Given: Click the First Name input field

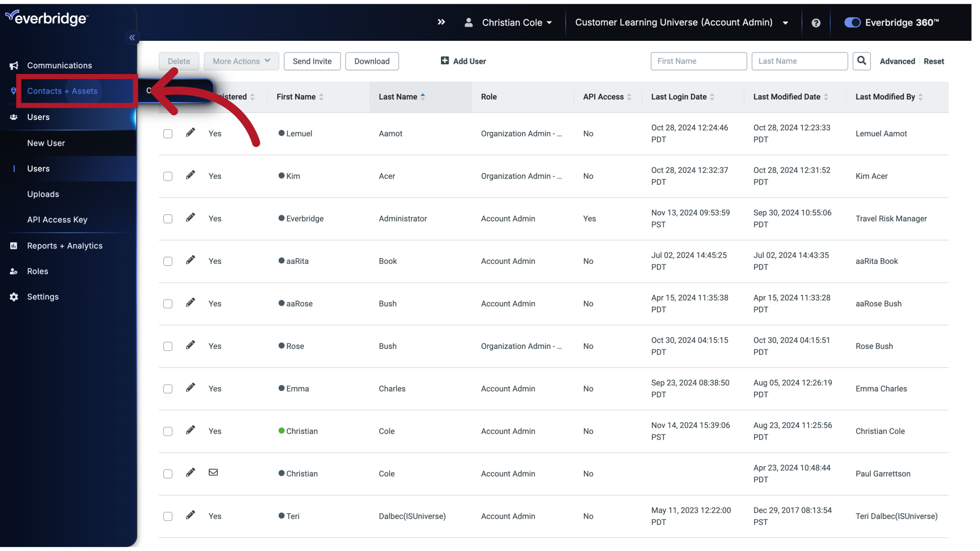Looking at the screenshot, I should (x=699, y=61).
